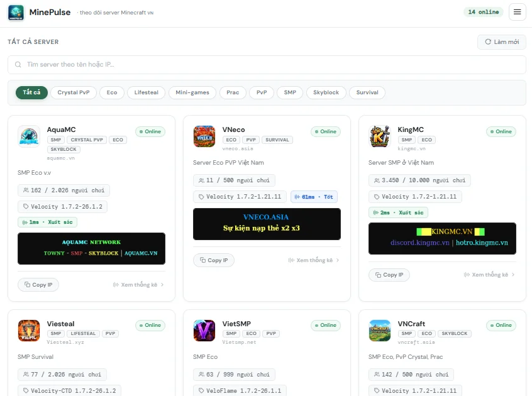Click the aquamc.vn address text
Viewport: 532px width, 396px height.
pyautogui.click(x=61, y=158)
